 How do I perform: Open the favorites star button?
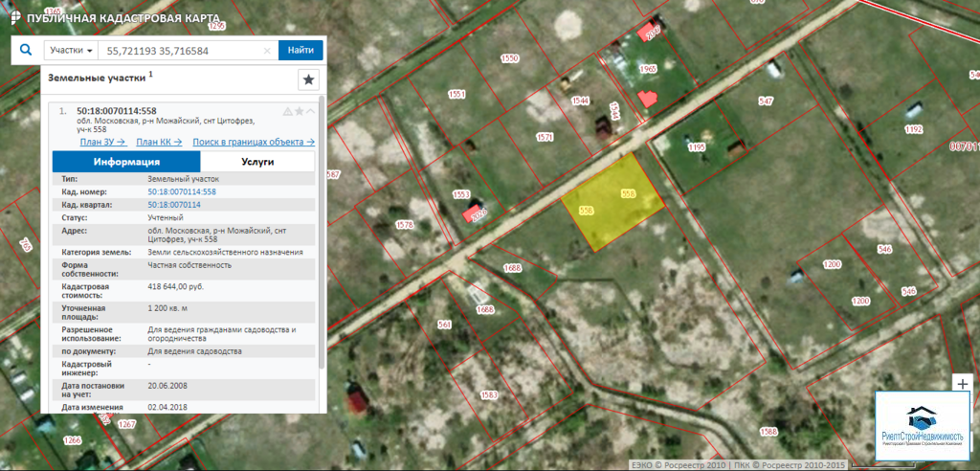tap(308, 79)
